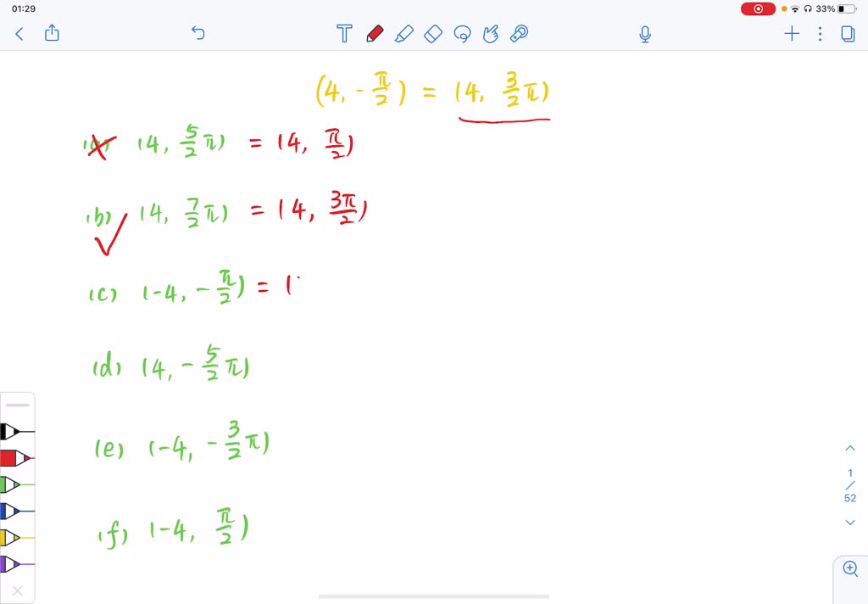Open the share/export menu

[x=52, y=33]
